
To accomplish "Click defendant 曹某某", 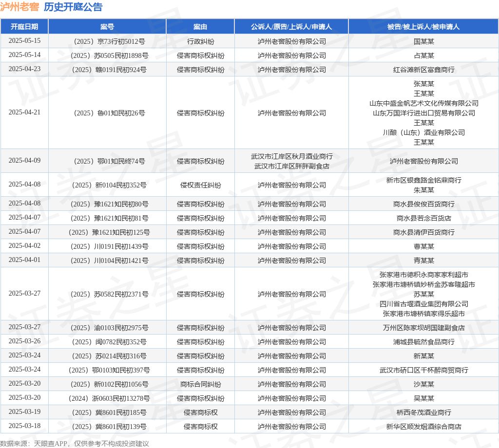I will coord(423,247).
